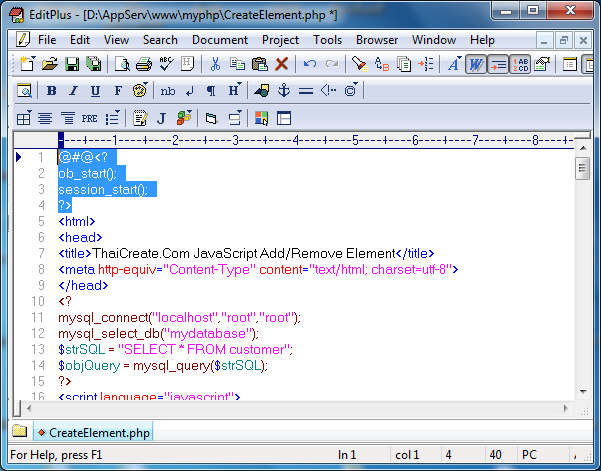Open the form controls dropdown icon
The height and width of the screenshot is (471, 601).
tap(234, 118)
